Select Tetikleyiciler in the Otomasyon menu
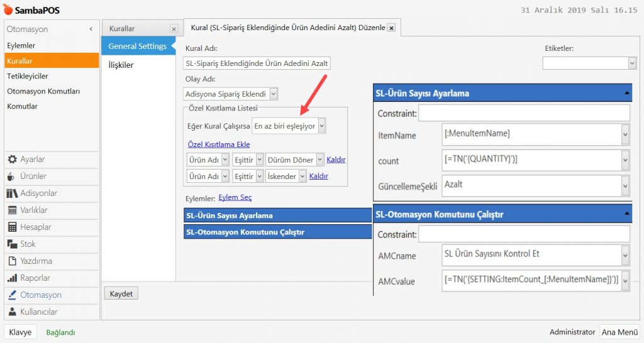 point(28,76)
